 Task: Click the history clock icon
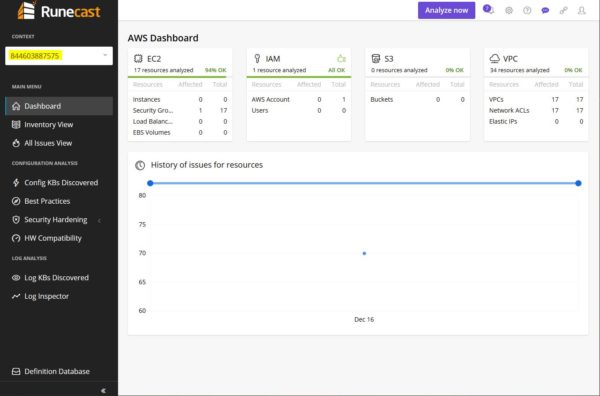coord(140,165)
